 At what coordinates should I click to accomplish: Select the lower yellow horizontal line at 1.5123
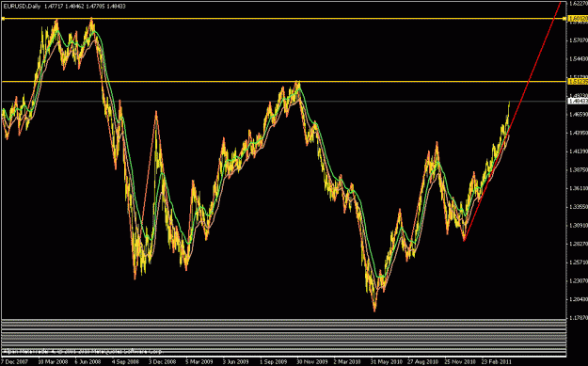coord(283,81)
